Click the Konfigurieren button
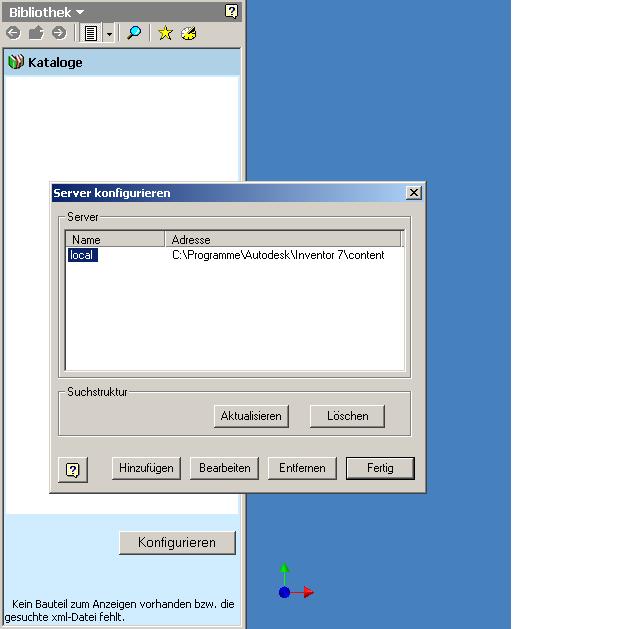The width and height of the screenshot is (640, 629). pos(177,542)
